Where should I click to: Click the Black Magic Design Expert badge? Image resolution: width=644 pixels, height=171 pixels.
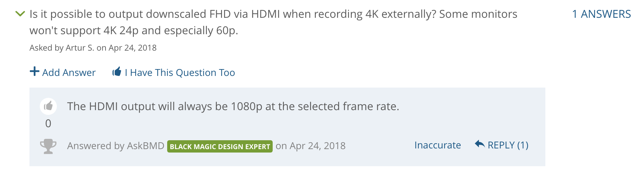(220, 146)
